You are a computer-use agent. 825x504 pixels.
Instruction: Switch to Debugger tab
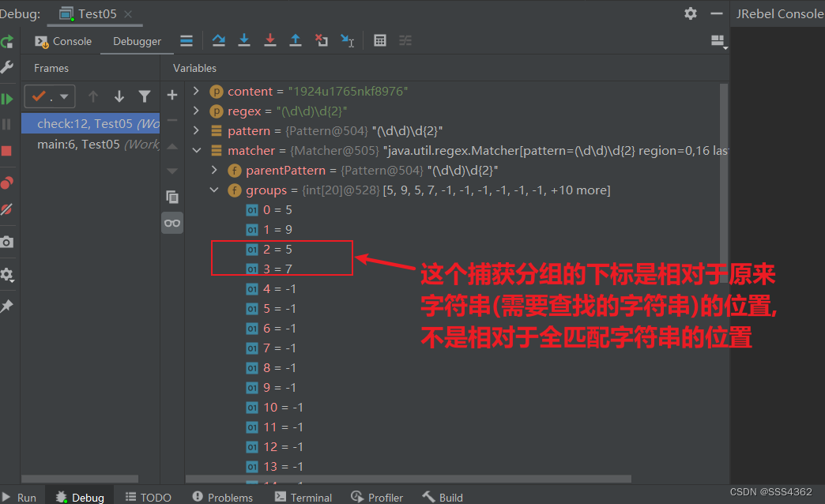[x=137, y=42]
